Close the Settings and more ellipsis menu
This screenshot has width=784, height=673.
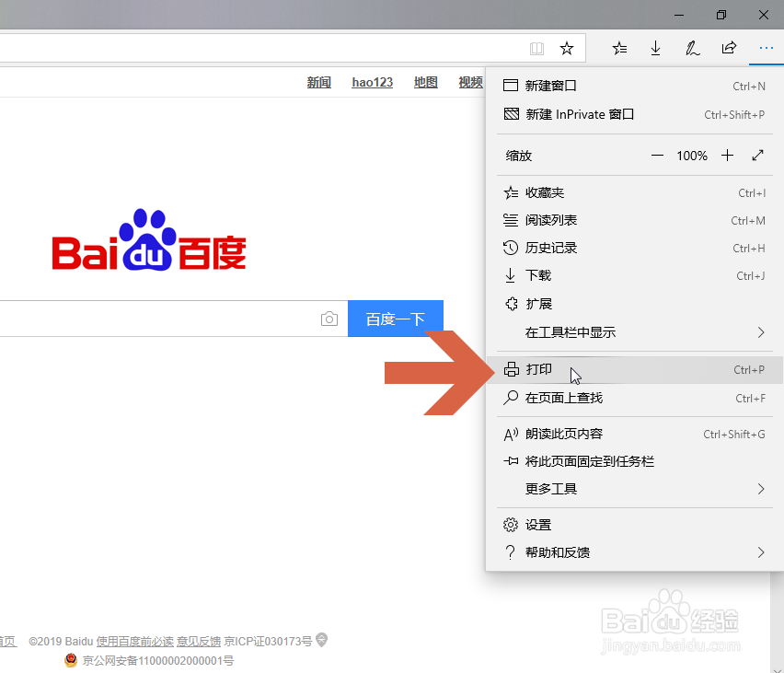(x=766, y=48)
